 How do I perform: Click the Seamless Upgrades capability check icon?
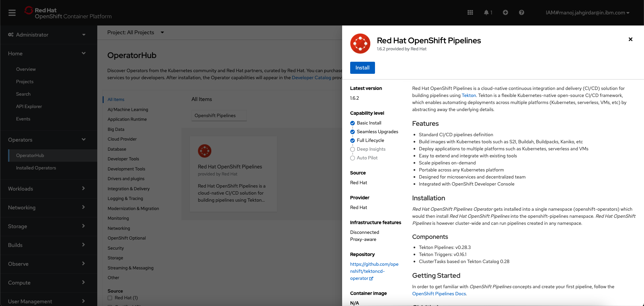(x=353, y=132)
